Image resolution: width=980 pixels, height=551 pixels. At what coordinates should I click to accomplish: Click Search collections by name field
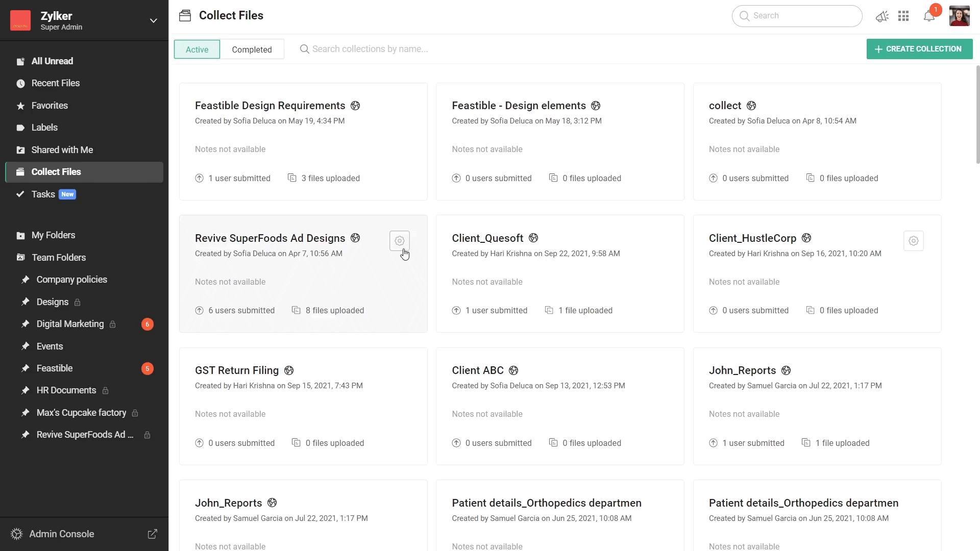coord(370,49)
